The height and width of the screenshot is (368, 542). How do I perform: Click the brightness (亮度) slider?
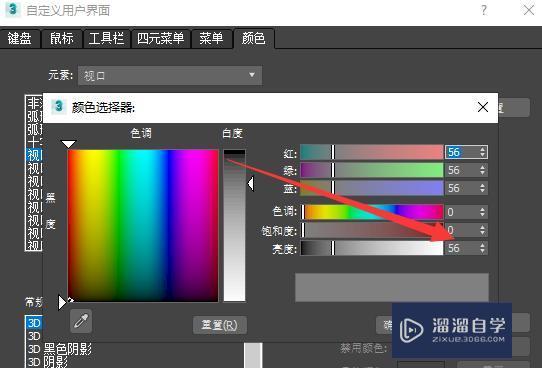click(x=372, y=248)
